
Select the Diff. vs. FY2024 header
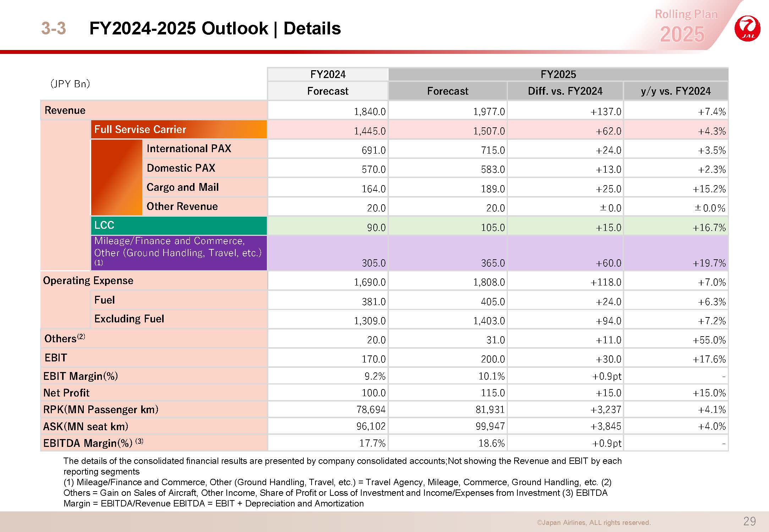pos(565,91)
